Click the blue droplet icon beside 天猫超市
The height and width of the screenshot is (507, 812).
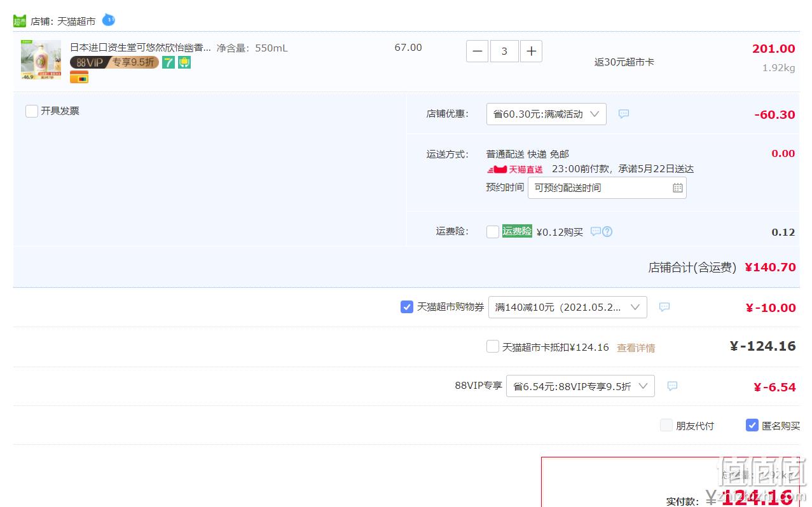pos(109,20)
